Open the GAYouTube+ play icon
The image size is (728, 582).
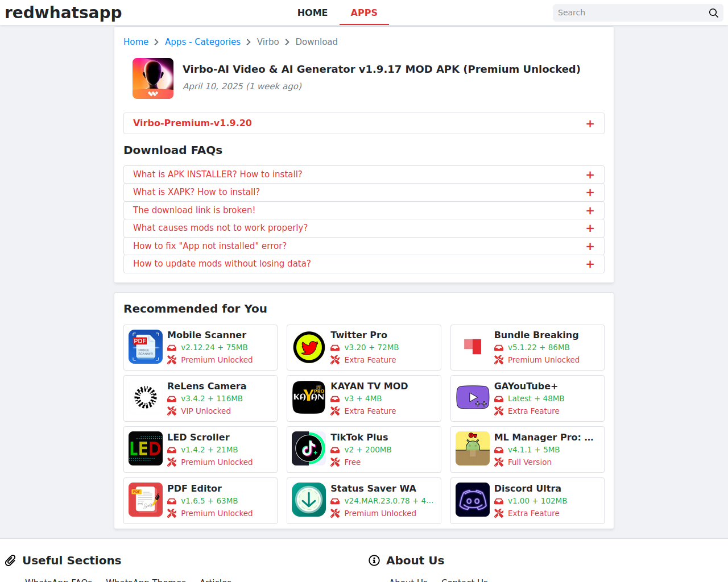473,398
